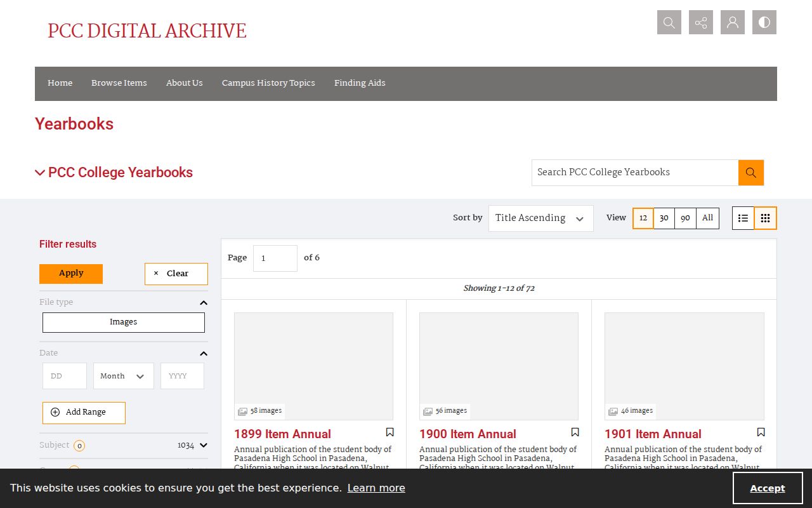This screenshot has height=508, width=812.
Task: Show 30 items per page
Action: (664, 218)
